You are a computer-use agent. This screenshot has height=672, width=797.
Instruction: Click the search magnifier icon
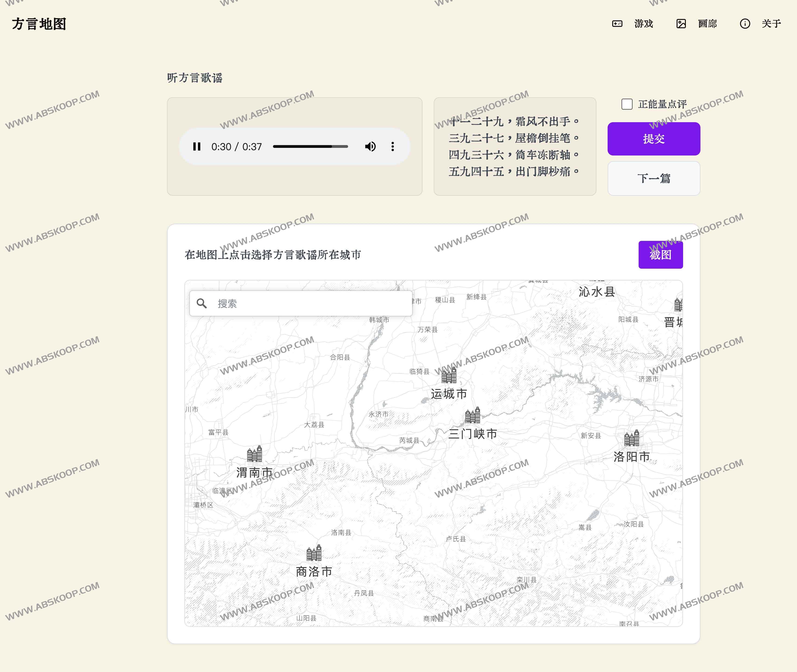pos(202,304)
